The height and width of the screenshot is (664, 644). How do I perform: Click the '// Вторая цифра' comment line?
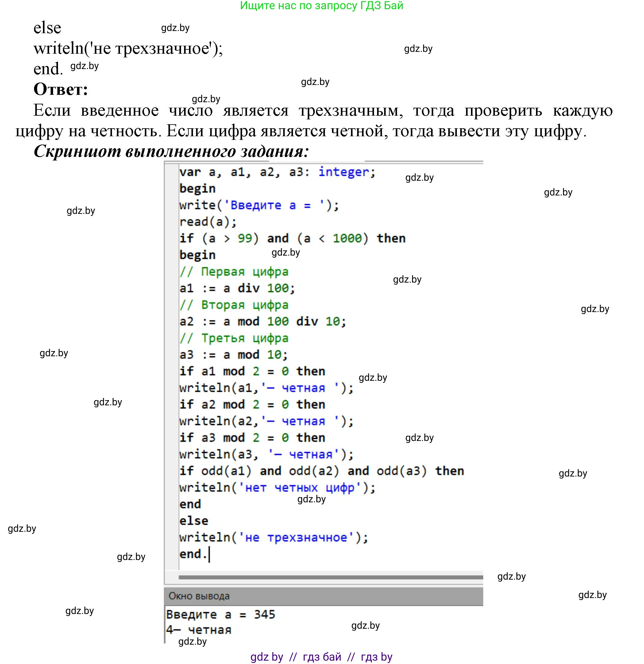[234, 305]
